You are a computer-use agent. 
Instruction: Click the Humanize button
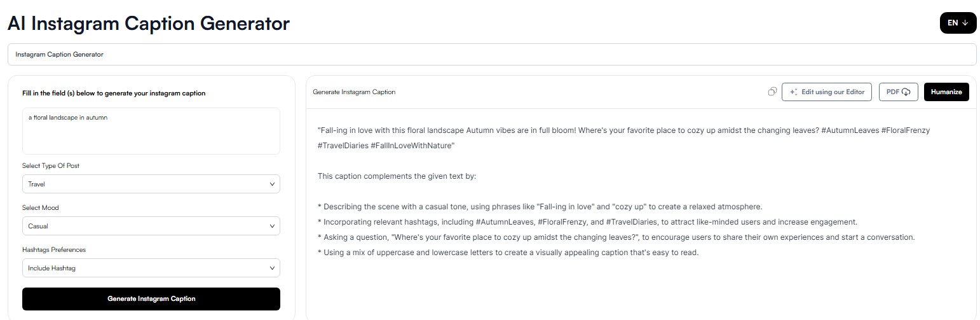(947, 92)
